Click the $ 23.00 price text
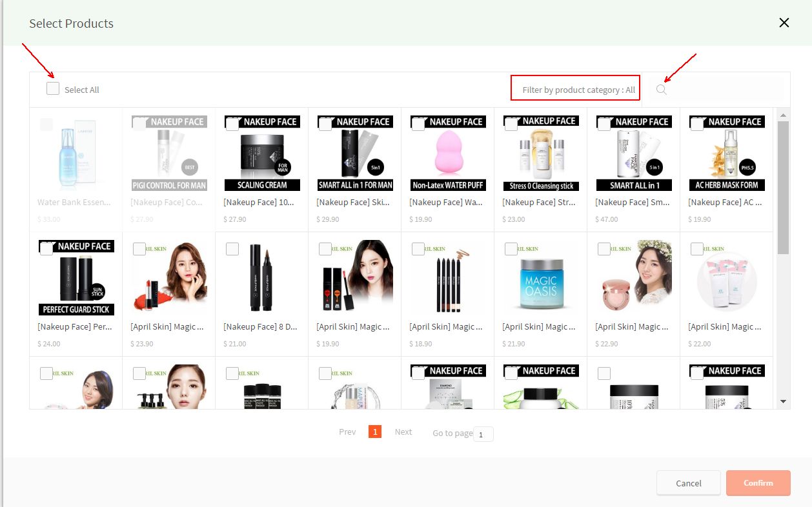Screen dimensions: 812x507 [x=514, y=219]
